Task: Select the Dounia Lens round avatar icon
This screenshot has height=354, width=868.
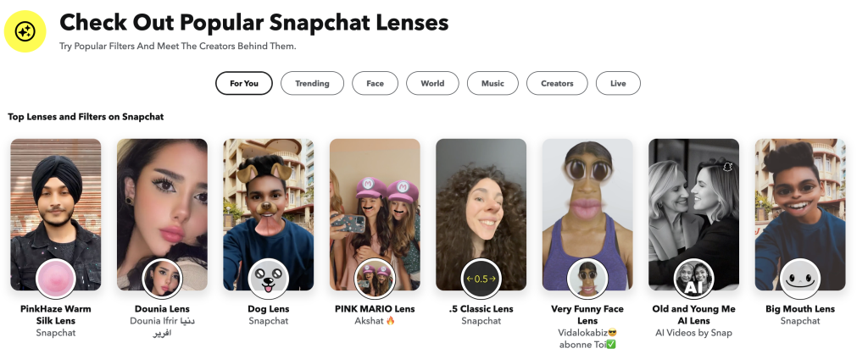Action: (x=162, y=279)
